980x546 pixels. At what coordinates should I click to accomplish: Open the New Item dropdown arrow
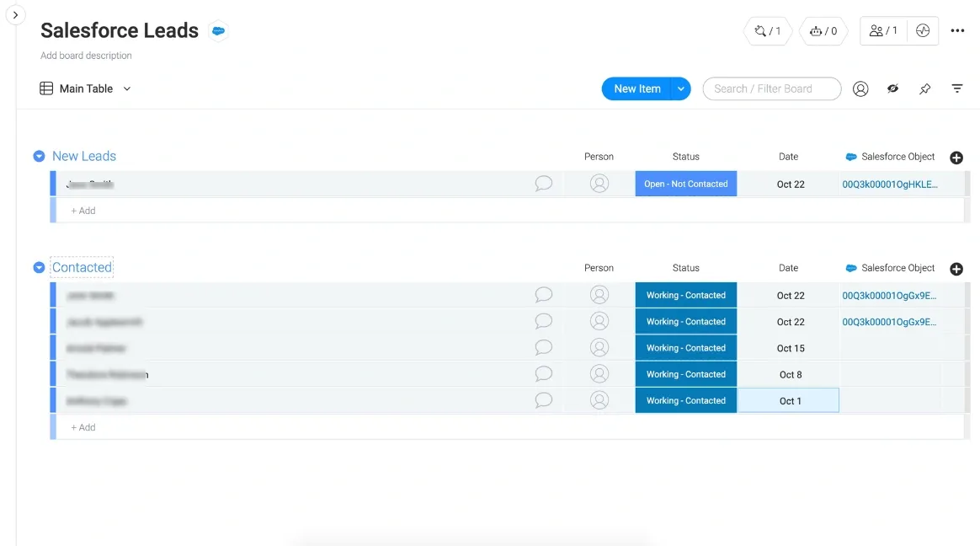click(680, 88)
